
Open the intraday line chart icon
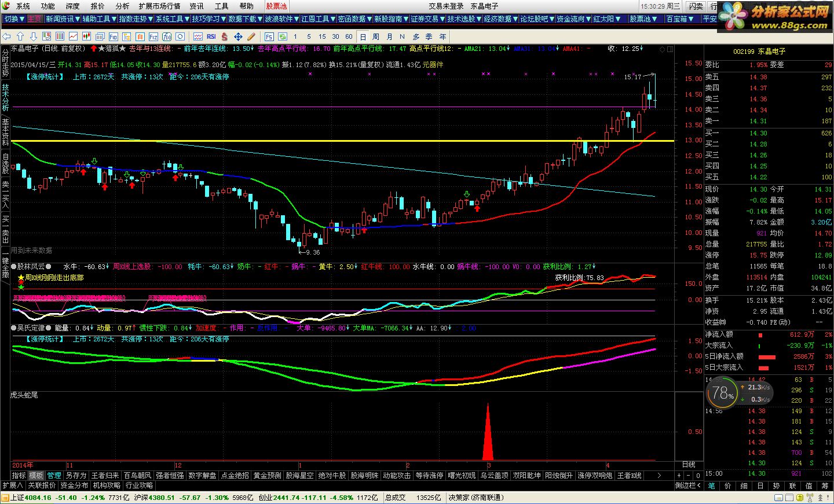point(73,36)
